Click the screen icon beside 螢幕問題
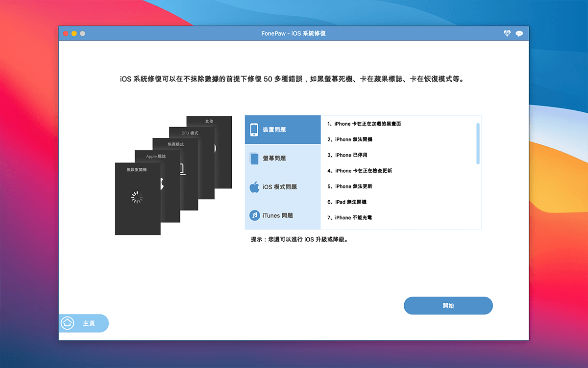588x368 pixels. coord(254,158)
